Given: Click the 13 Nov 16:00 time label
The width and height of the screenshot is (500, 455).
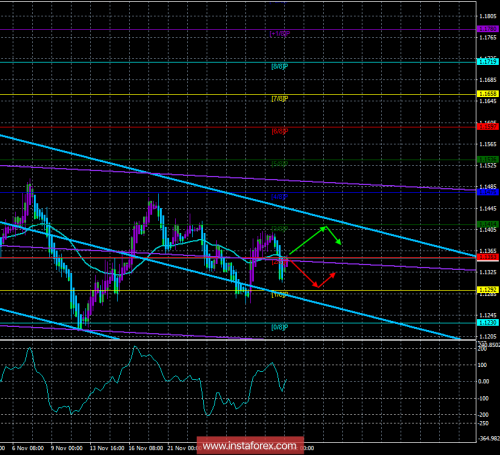Looking at the screenshot, I should pyautogui.click(x=107, y=448).
